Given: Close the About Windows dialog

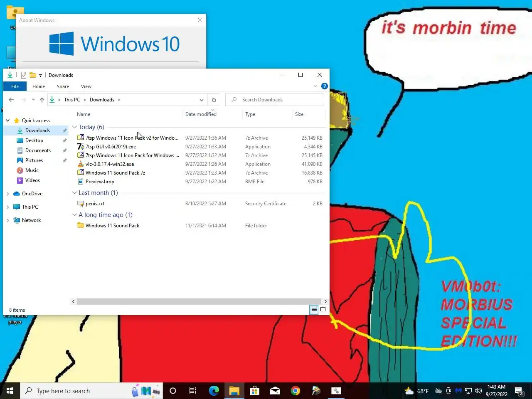Looking at the screenshot, I should tap(200, 20).
